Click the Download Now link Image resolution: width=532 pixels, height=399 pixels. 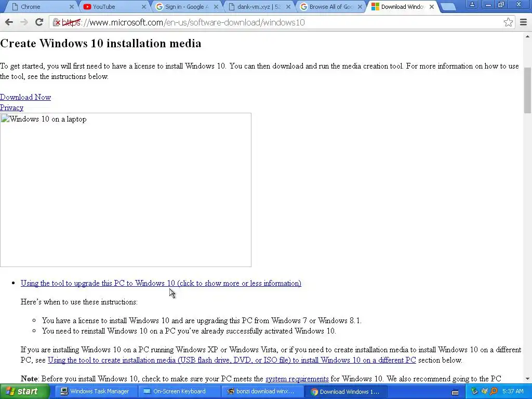point(25,97)
